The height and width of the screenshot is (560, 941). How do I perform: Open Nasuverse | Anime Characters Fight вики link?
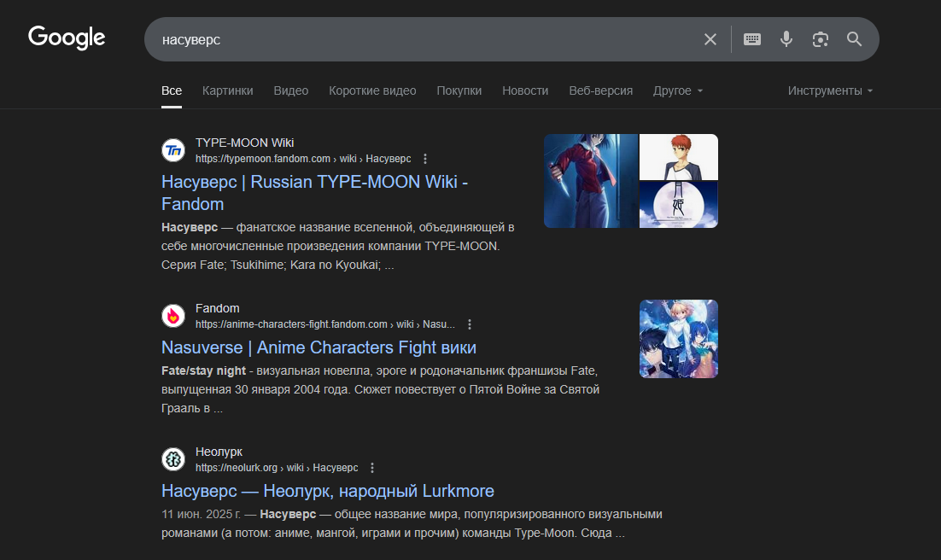(x=319, y=347)
